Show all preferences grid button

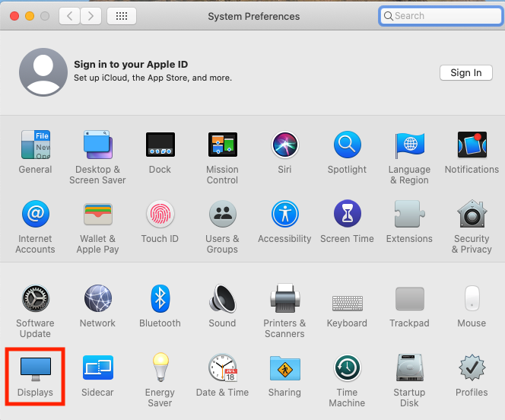coord(122,16)
